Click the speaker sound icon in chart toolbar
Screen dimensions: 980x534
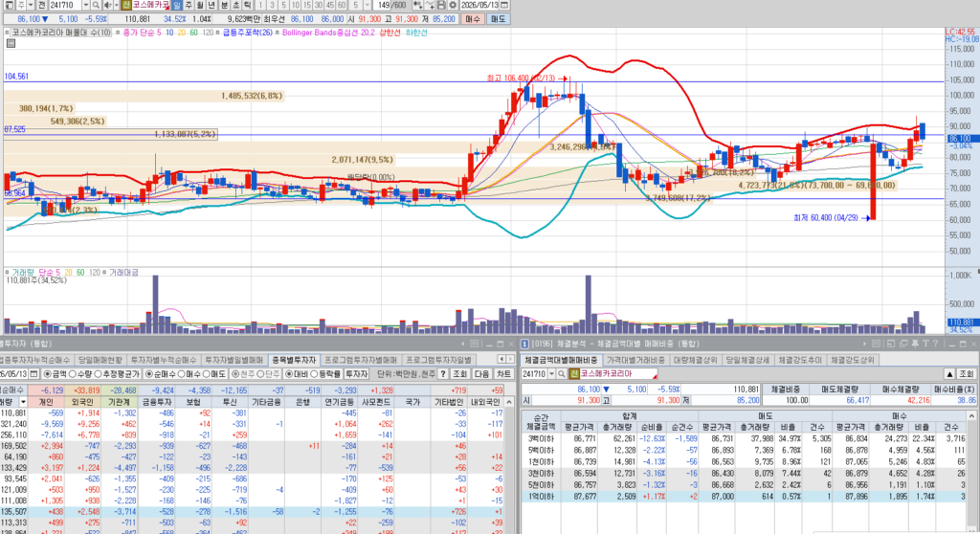107,5
